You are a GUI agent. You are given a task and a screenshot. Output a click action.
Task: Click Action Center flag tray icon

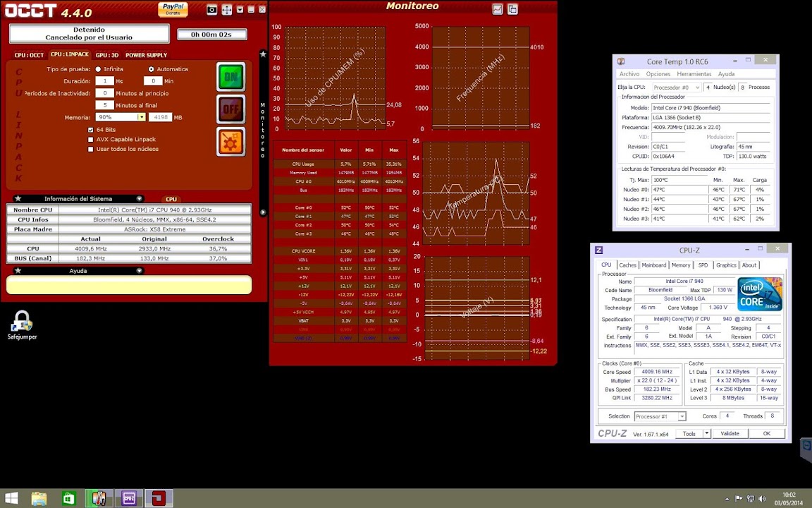[739, 499]
